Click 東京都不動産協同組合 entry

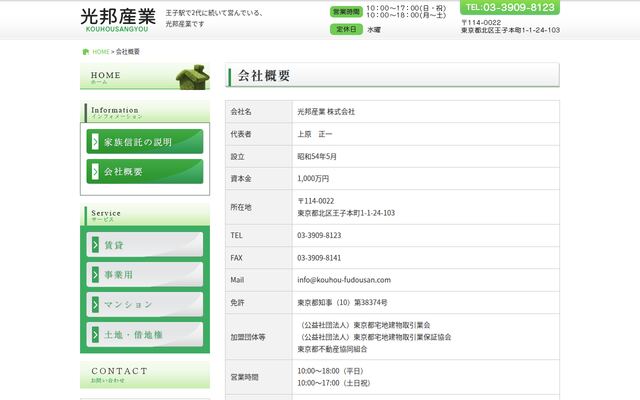coord(332,349)
